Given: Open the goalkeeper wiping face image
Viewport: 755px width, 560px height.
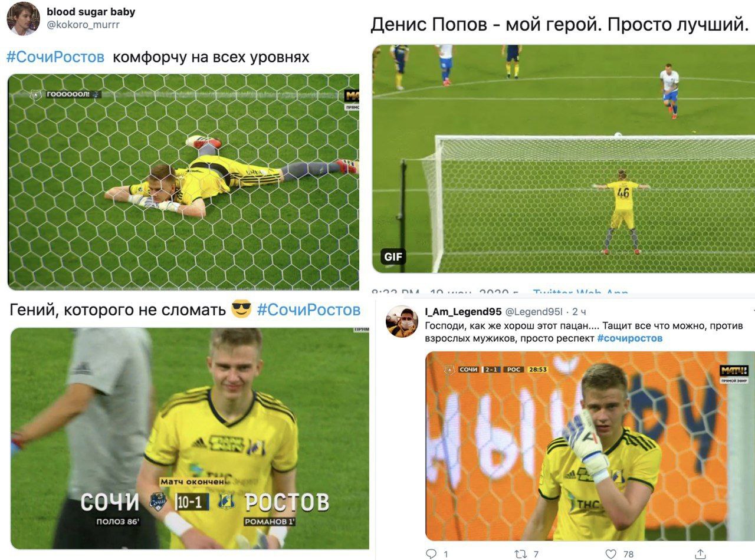Looking at the screenshot, I should [x=590, y=446].
